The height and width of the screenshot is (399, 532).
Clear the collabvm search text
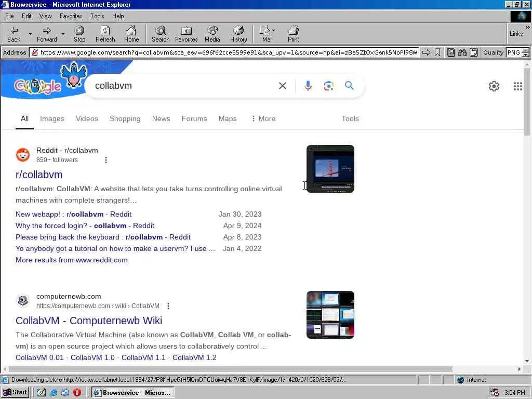(282, 86)
